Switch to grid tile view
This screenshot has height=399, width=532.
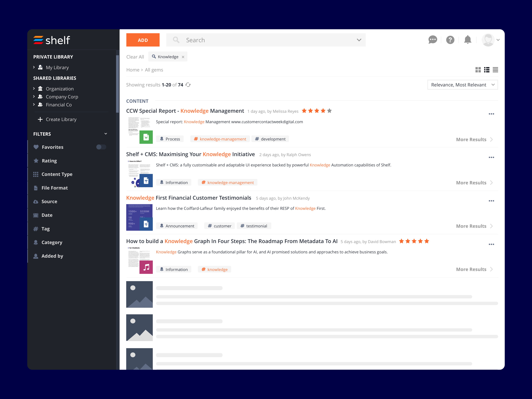point(478,70)
